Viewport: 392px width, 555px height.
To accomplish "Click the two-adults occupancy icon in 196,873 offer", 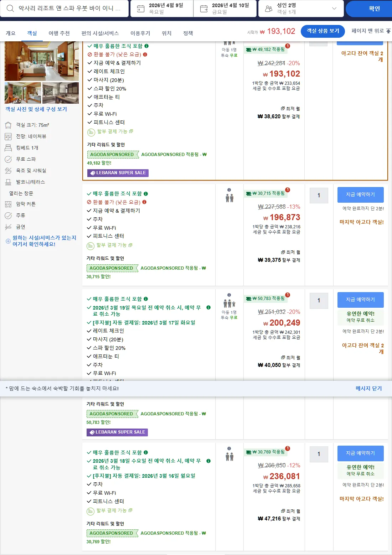I will (x=229, y=198).
